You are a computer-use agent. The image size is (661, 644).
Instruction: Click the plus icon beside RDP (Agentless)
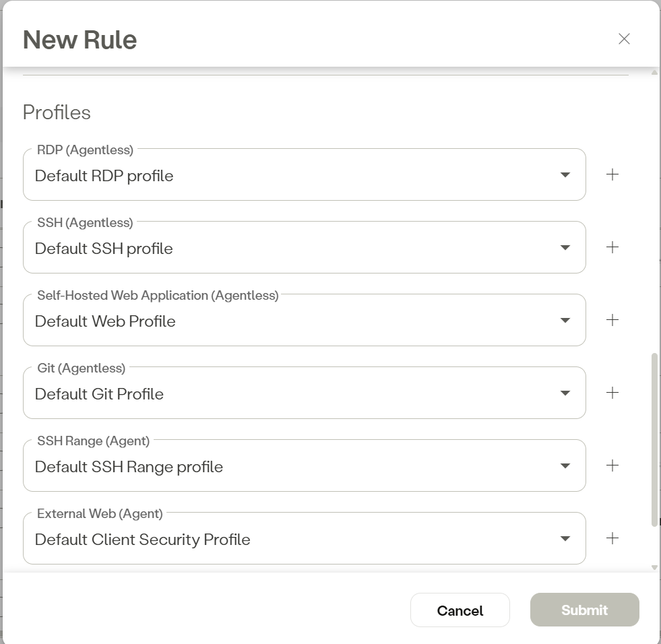612,174
